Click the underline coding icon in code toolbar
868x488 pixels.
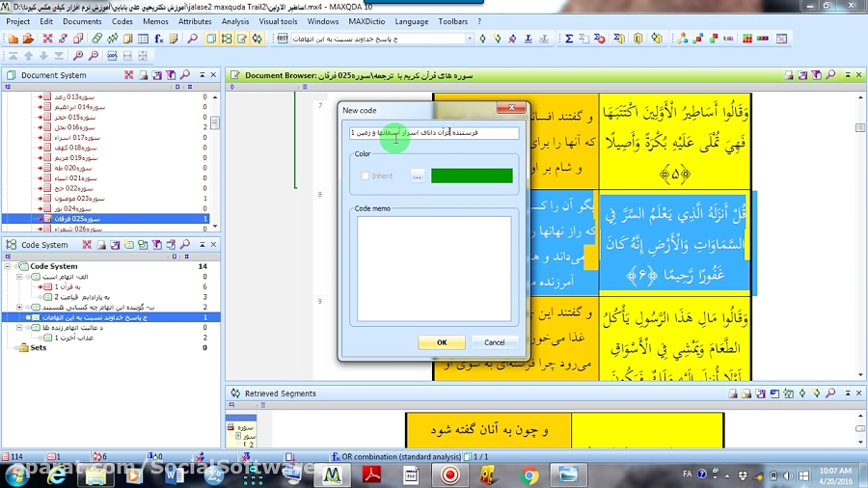(529, 39)
